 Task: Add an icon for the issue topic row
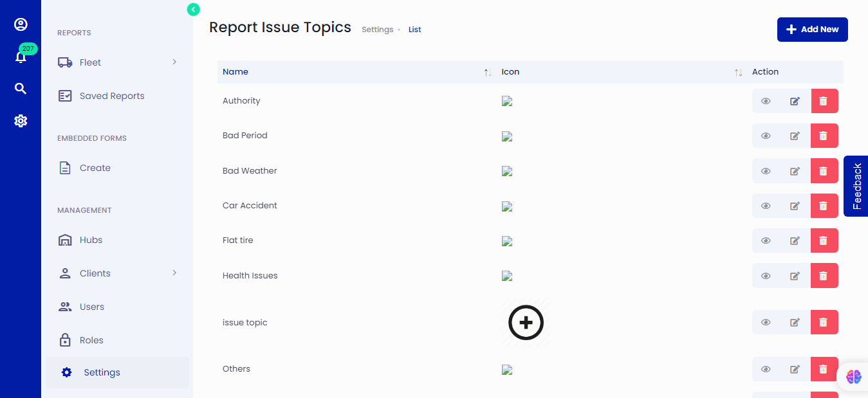(526, 322)
